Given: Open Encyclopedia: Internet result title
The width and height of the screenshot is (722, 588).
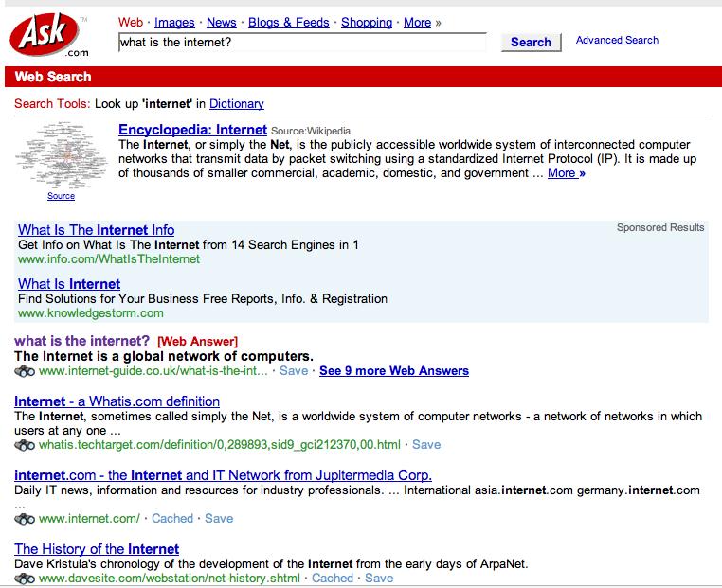Looking at the screenshot, I should tap(192, 130).
